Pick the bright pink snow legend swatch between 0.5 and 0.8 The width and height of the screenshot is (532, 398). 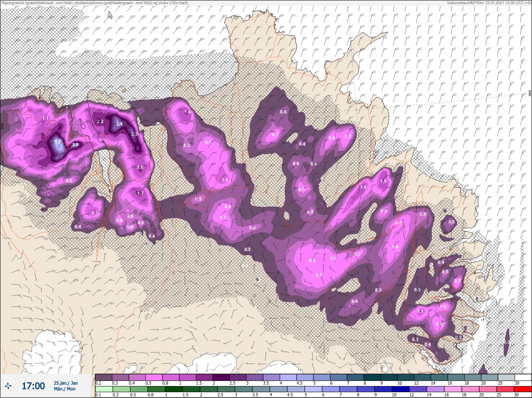tap(155, 377)
